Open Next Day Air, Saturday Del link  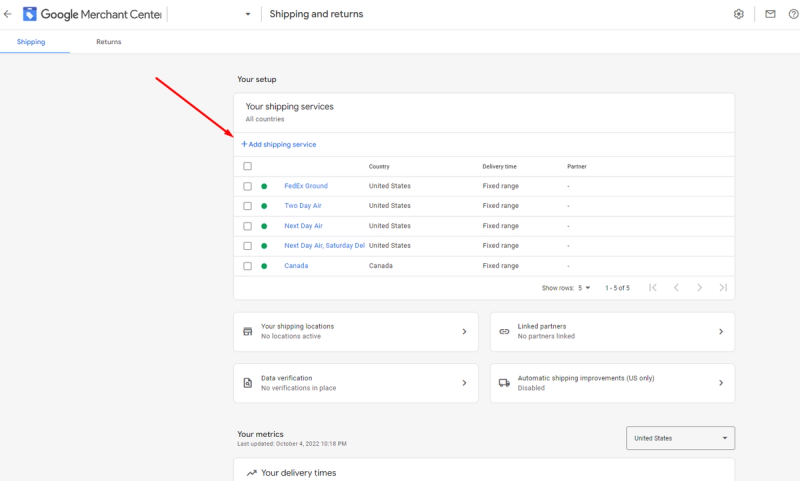pyautogui.click(x=324, y=245)
